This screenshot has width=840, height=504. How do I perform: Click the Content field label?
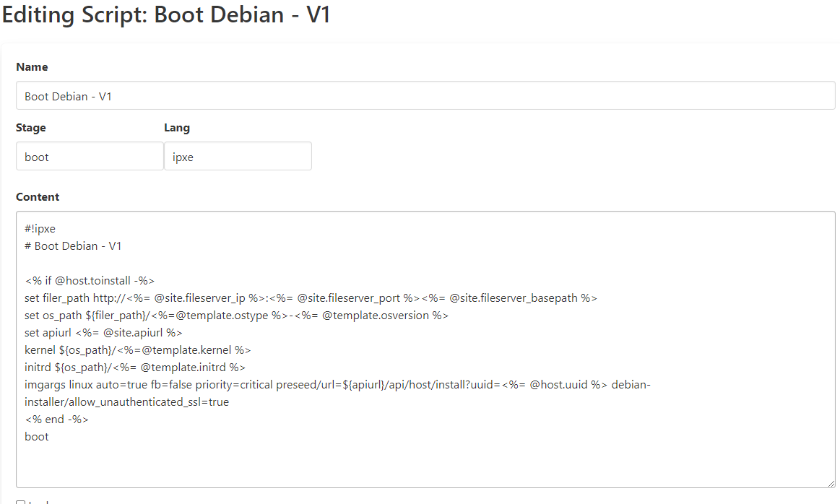tap(38, 197)
